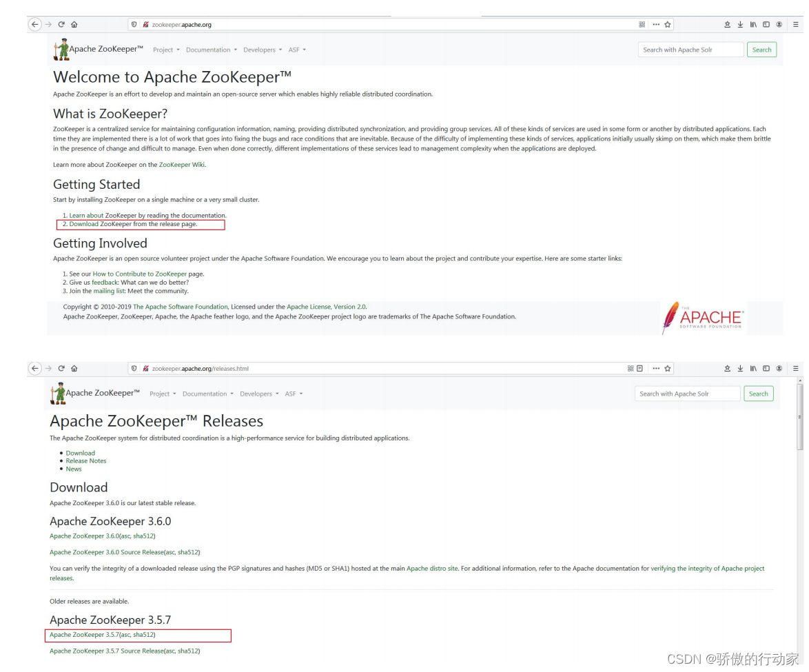Image resolution: width=809 pixels, height=672 pixels.
Task: Expand ASF dropdown on Releases page navbar
Action: (x=294, y=394)
